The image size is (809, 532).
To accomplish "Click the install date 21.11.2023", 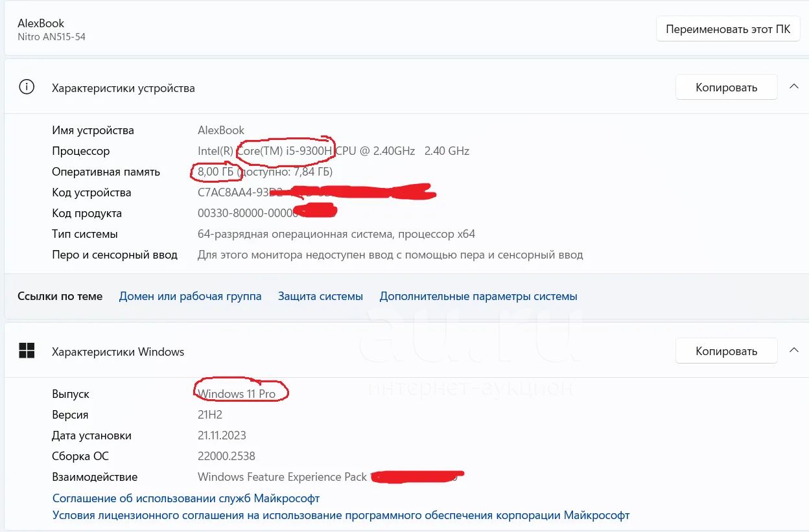I will pyautogui.click(x=222, y=435).
